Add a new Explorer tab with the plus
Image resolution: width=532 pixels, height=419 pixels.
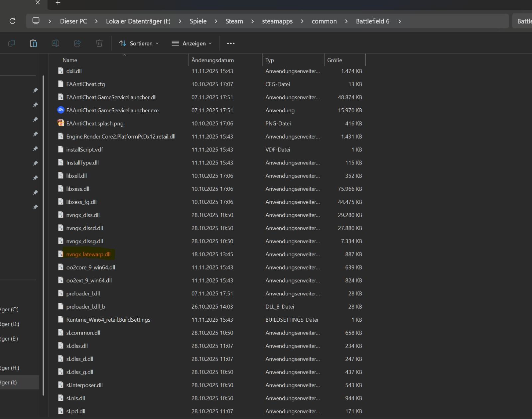tap(58, 3)
